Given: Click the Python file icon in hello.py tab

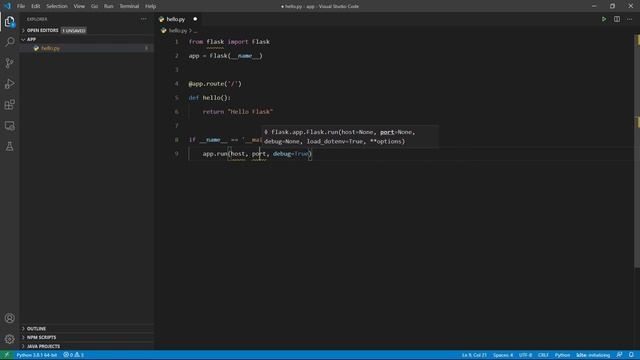Looking at the screenshot, I should click(162, 19).
